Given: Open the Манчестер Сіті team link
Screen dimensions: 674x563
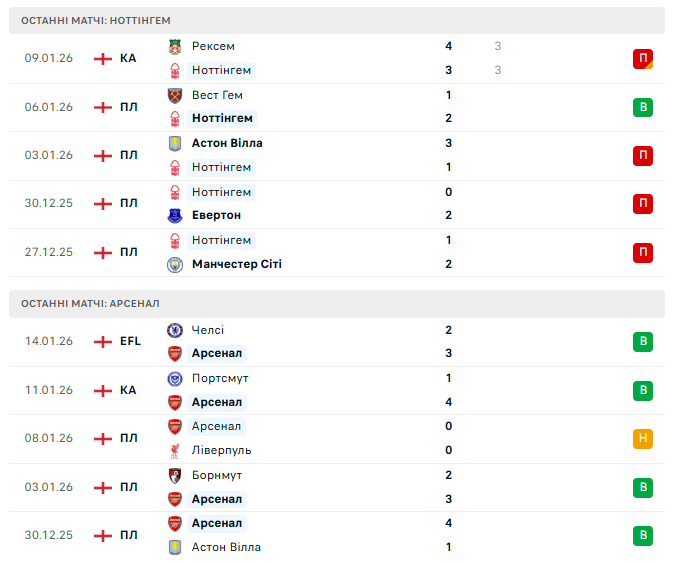Looking at the screenshot, I should [x=236, y=264].
